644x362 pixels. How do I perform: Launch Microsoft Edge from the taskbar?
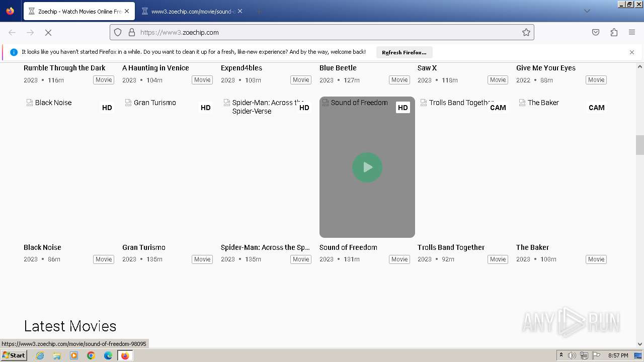coord(108,355)
